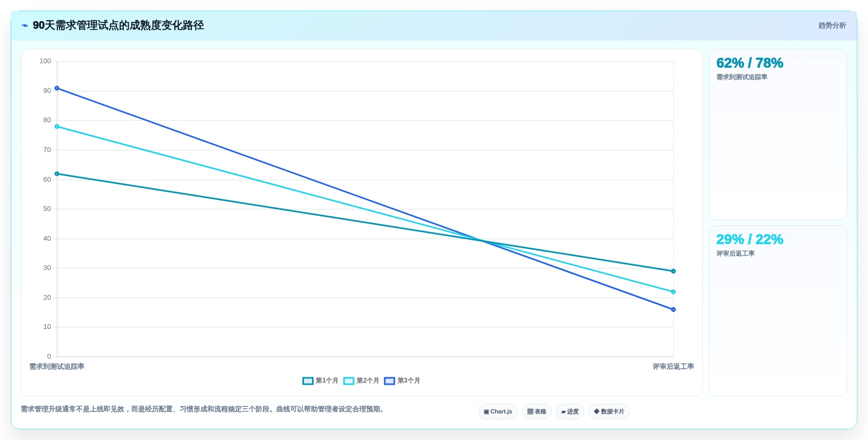Toggle the 第3个月 legend swatch
This screenshot has width=868, height=440.
(x=390, y=381)
